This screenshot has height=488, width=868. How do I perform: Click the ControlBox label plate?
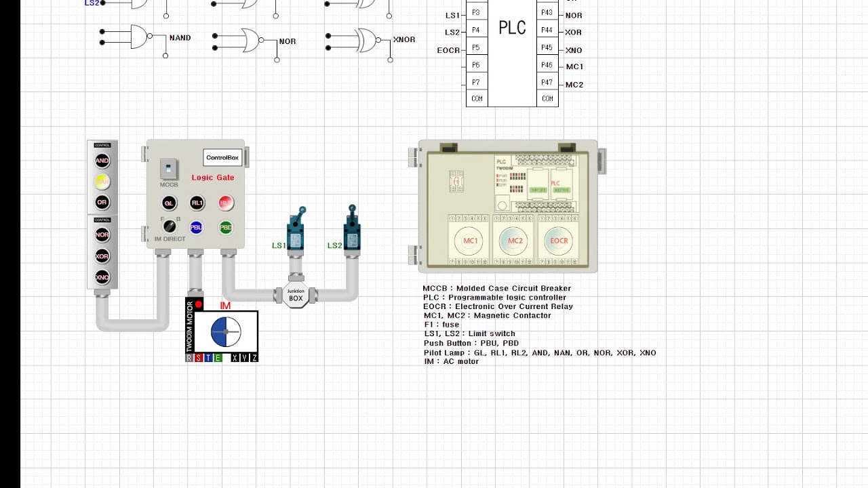click(223, 157)
